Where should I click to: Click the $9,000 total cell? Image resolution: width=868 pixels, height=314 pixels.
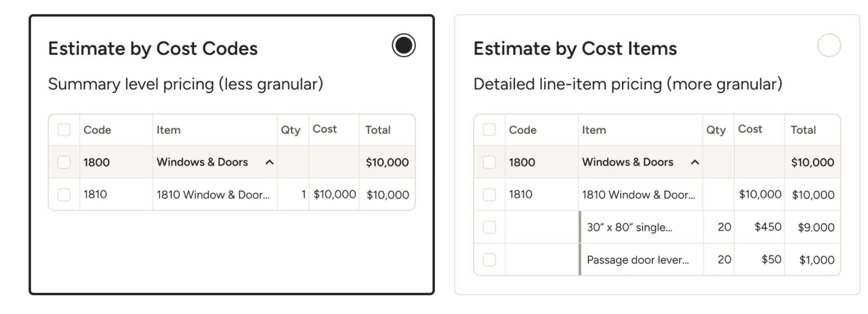[x=816, y=227]
